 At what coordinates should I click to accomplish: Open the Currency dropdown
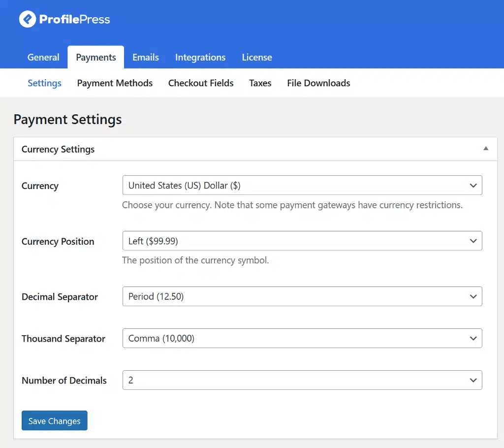[302, 186]
